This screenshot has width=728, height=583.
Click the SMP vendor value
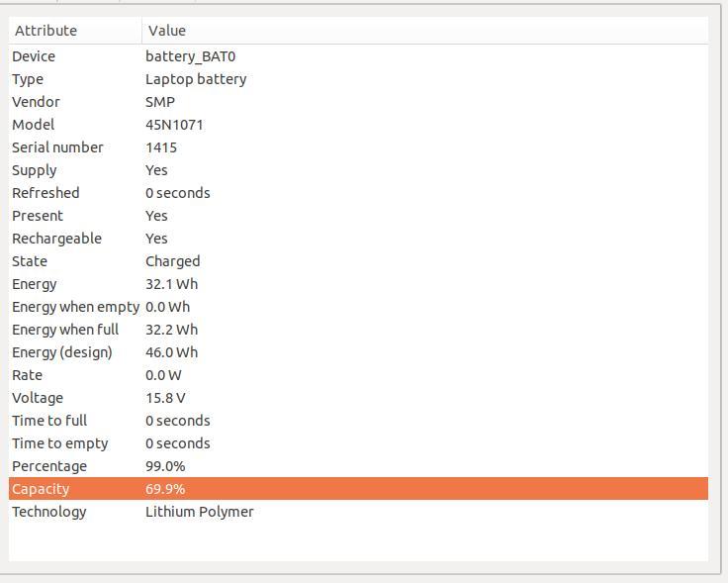(x=160, y=102)
